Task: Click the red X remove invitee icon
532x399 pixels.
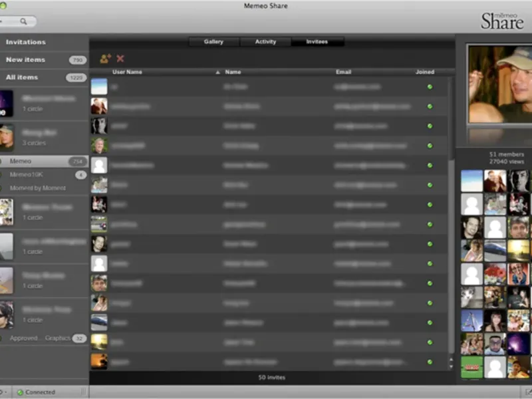Action: point(120,59)
